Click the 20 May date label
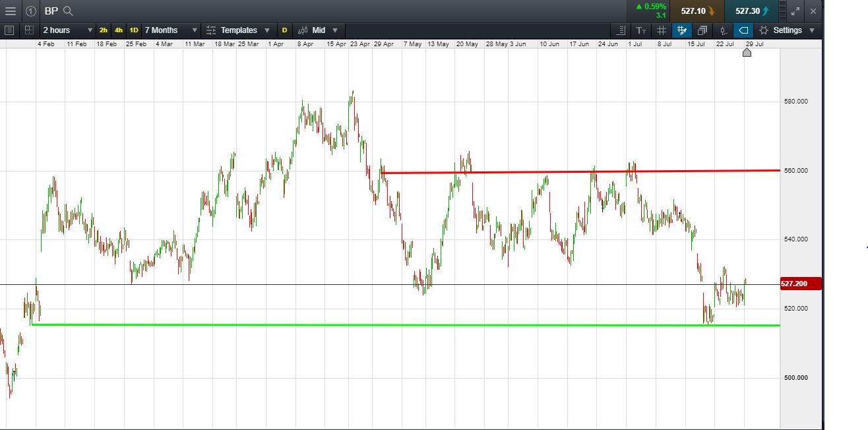This screenshot has height=430, width=868. coord(467,44)
